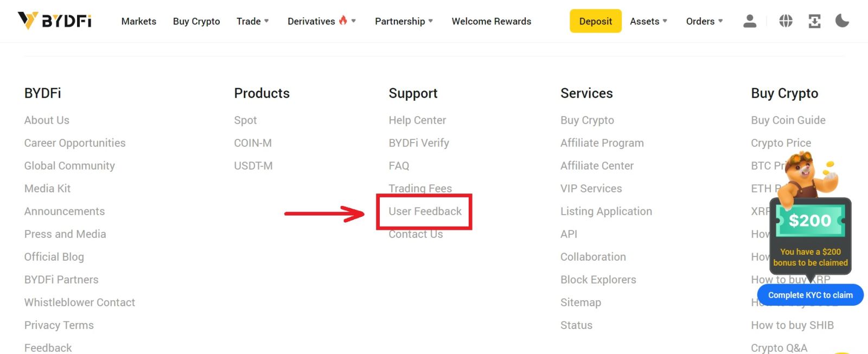
Task: Click the $200 bonus coupon graphic
Action: [810, 221]
